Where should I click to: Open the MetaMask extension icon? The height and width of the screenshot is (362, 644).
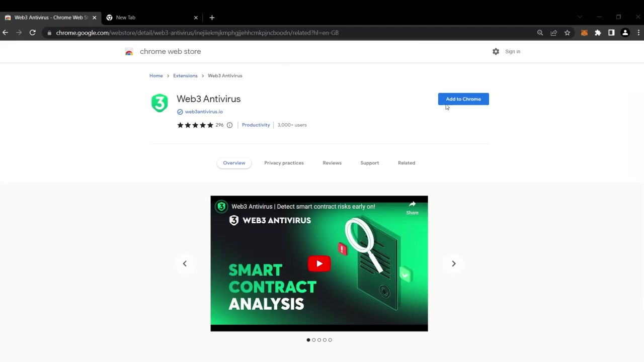click(584, 32)
